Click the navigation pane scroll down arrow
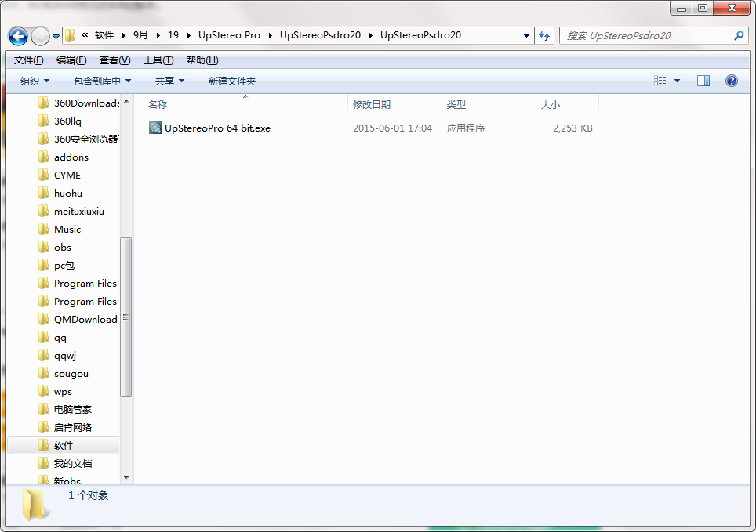The image size is (756, 532). point(126,478)
